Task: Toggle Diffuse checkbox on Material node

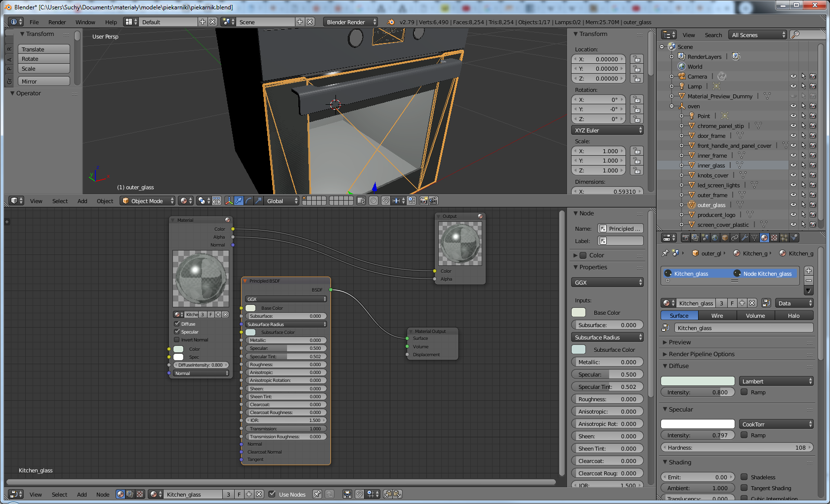Action: [177, 324]
